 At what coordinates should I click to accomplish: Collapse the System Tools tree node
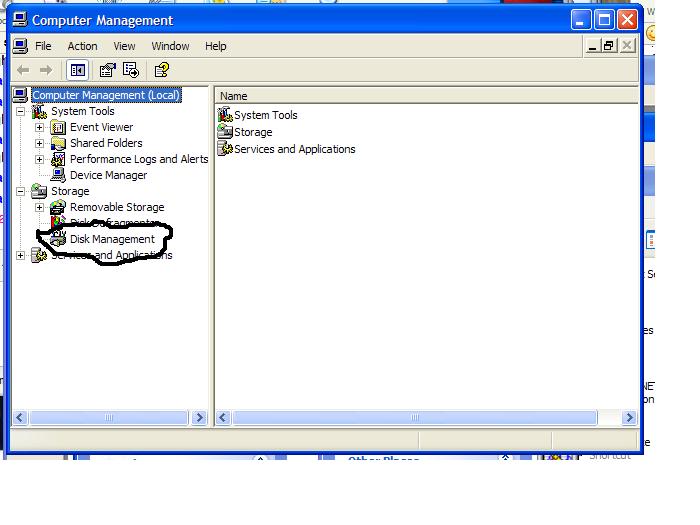[x=21, y=111]
